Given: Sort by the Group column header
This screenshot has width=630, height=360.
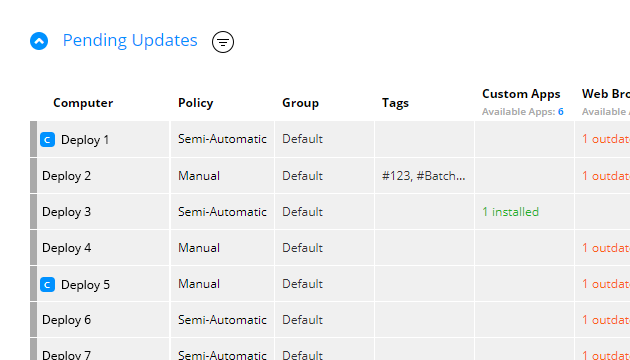Looking at the screenshot, I should [301, 103].
